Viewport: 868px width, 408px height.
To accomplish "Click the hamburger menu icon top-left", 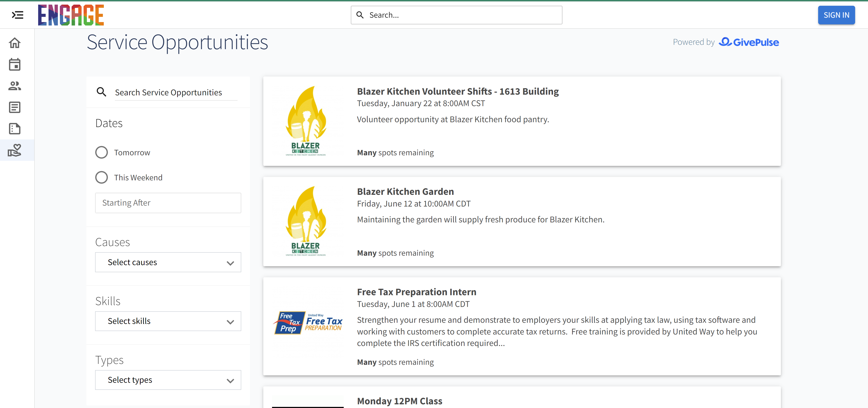I will tap(17, 15).
